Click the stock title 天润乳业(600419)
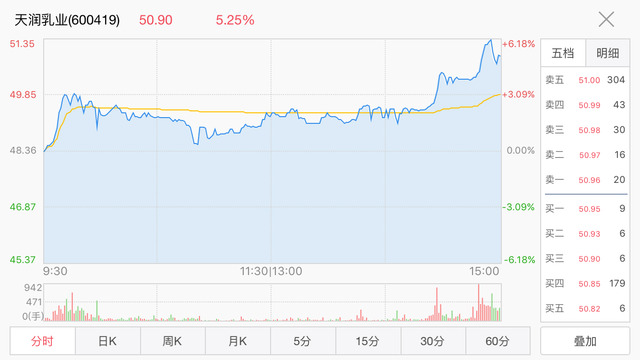This screenshot has height=360, width=640. 67,20
